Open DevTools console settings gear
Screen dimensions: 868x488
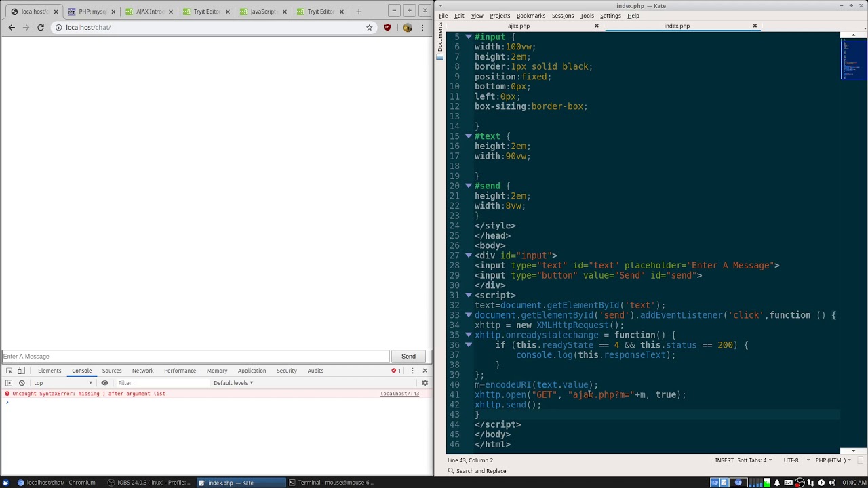425,383
